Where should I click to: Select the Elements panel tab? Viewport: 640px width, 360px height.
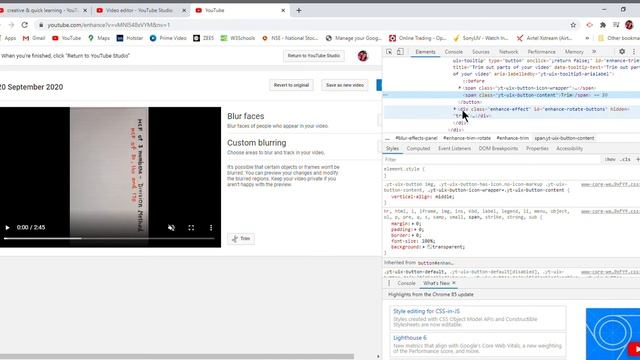pyautogui.click(x=425, y=52)
